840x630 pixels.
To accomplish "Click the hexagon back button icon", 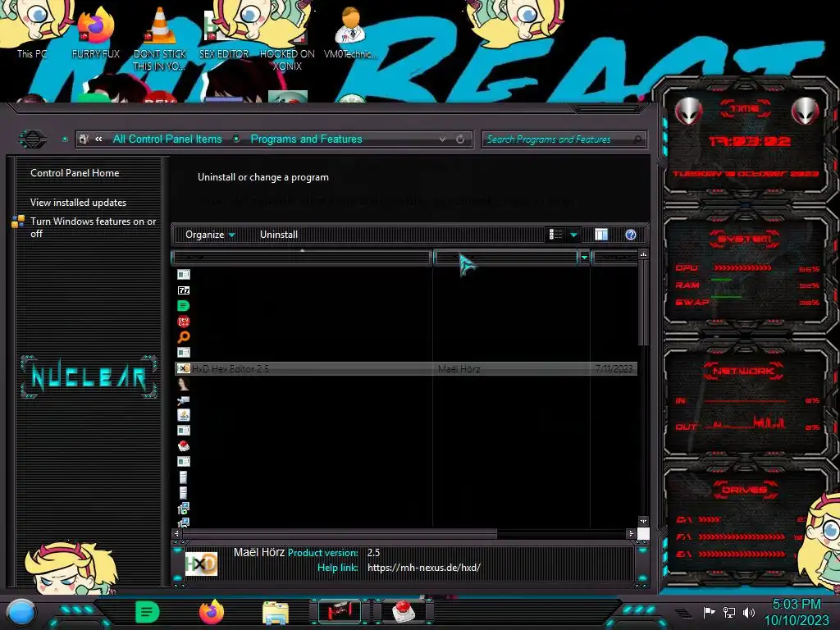I will coord(33,139).
